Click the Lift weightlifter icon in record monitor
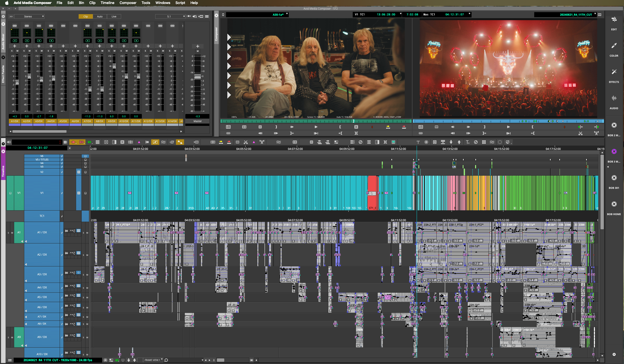The width and height of the screenshot is (624, 364). pyautogui.click(x=596, y=133)
